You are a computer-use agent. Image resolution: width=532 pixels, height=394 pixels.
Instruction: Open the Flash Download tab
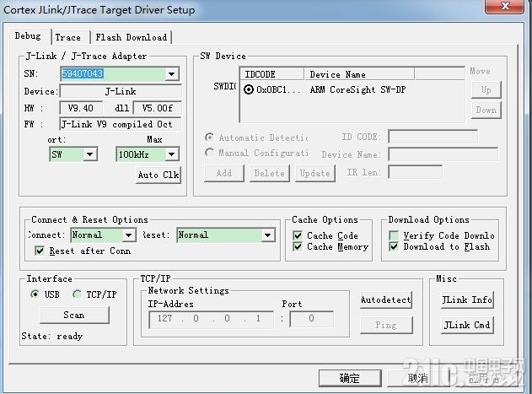point(131,37)
